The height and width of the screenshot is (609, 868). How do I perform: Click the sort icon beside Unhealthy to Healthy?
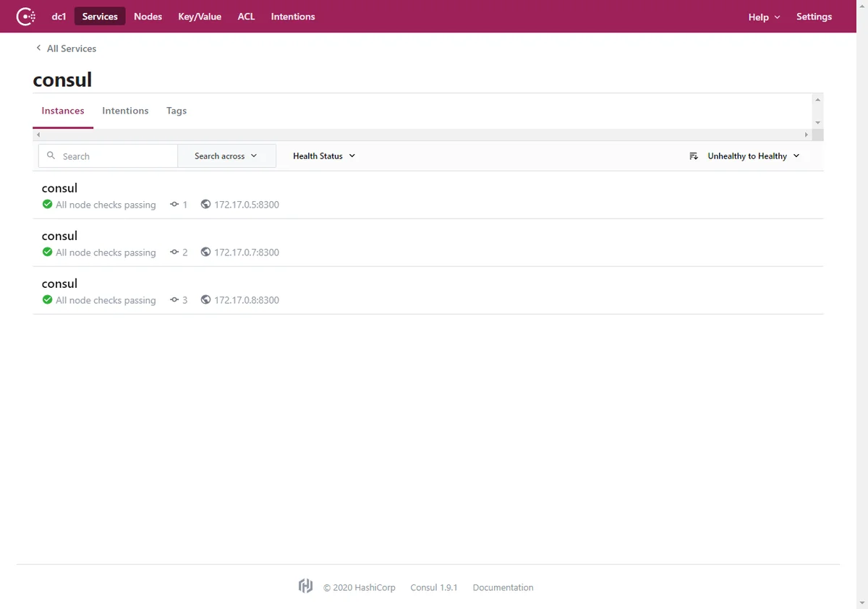coord(694,156)
